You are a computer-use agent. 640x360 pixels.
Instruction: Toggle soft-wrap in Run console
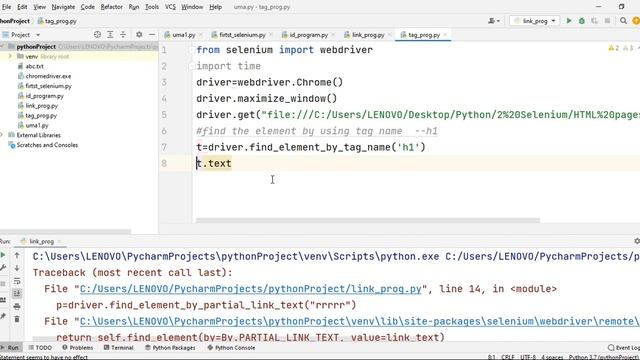pos(17,281)
